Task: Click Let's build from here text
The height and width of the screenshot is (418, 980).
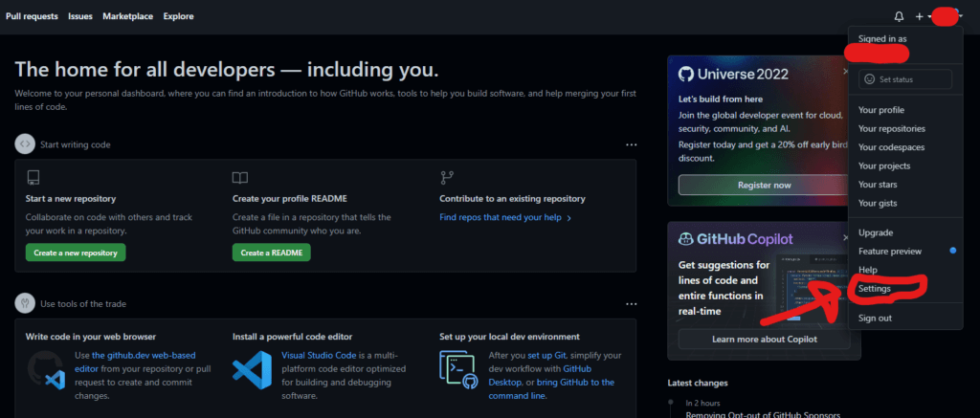Action: tap(720, 99)
